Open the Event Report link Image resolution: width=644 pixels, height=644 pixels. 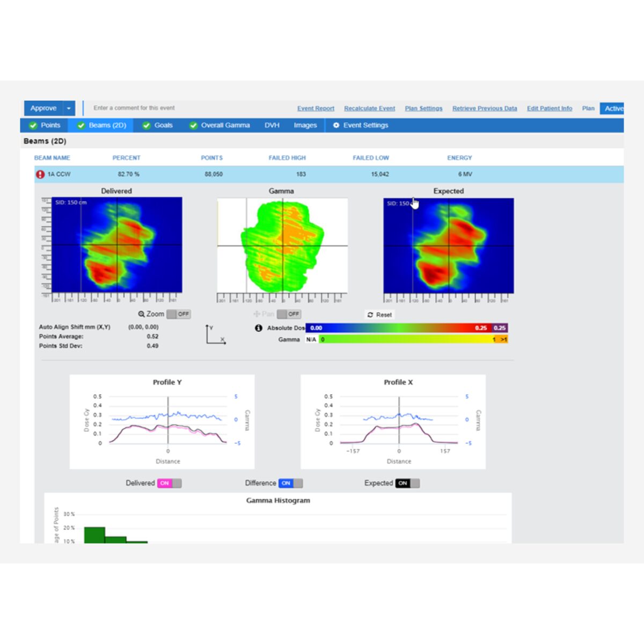(x=316, y=108)
